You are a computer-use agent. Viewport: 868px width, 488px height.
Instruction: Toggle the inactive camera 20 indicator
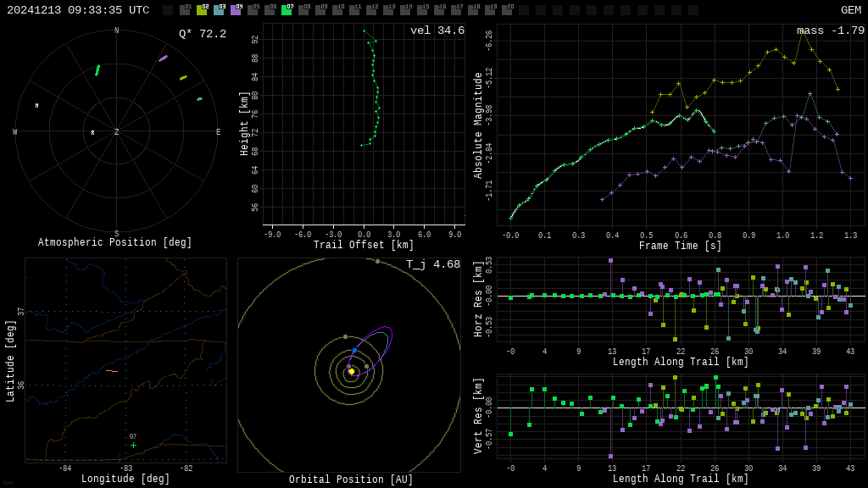[x=507, y=10]
